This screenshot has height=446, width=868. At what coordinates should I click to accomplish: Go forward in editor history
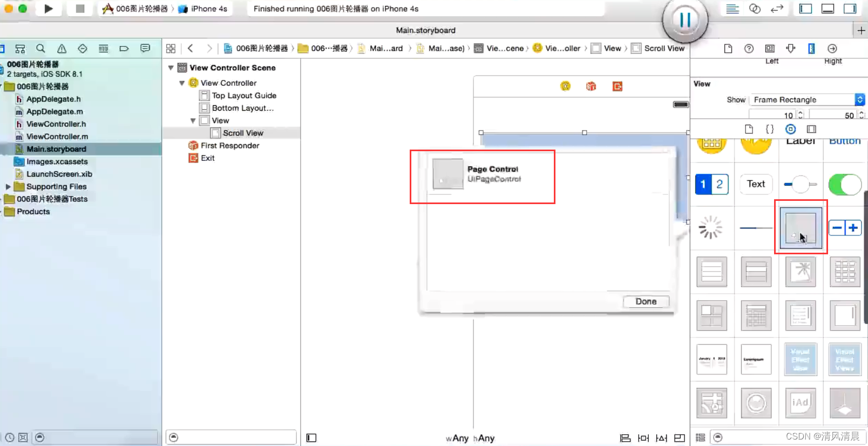click(x=209, y=49)
